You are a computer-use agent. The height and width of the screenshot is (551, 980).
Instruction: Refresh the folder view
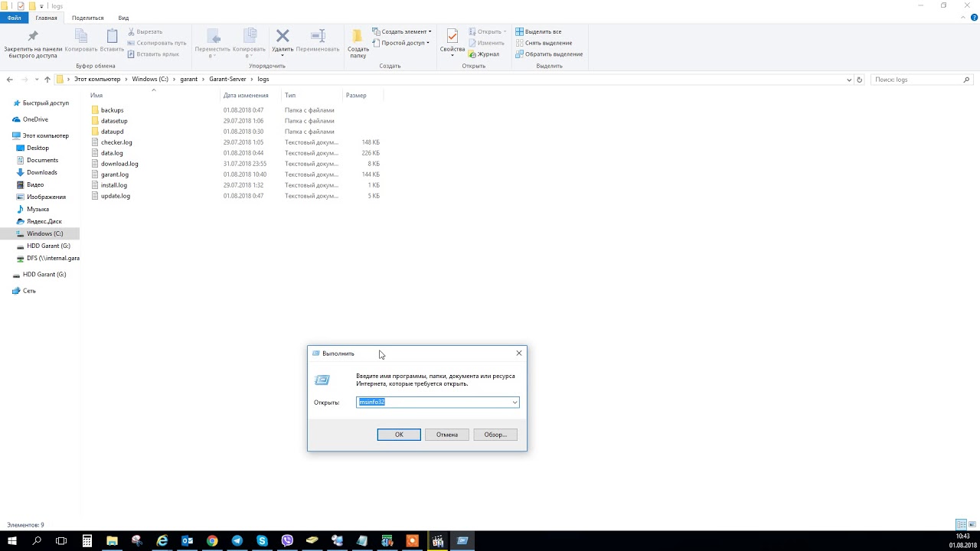[x=860, y=80]
